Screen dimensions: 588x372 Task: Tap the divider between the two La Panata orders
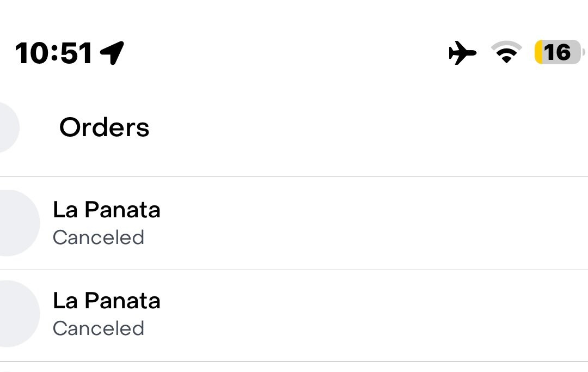coord(294,270)
